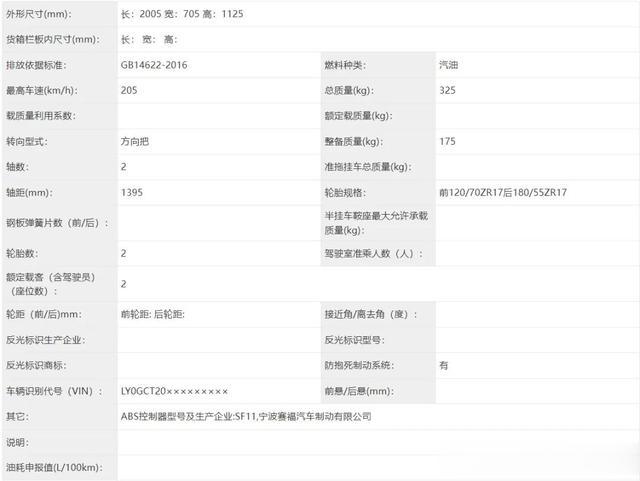Image resolution: width=640 pixels, height=481 pixels.
Task: Select the fuel type value '汽油'
Action: click(449, 65)
